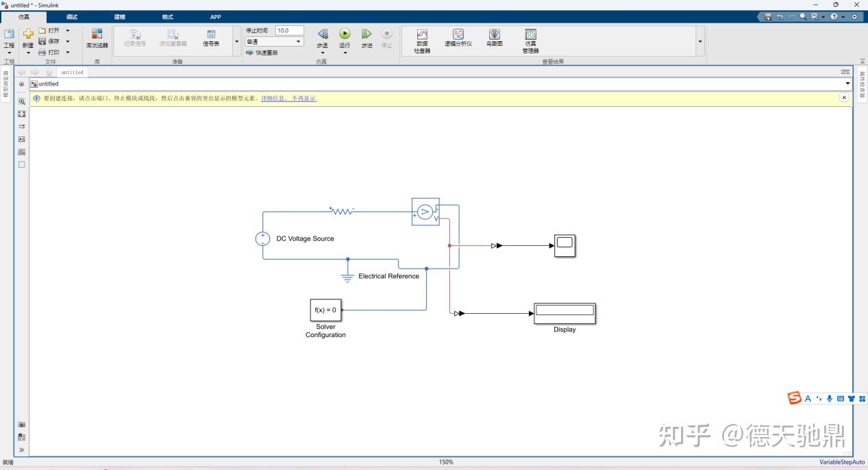The image size is (868, 470).
Task: Expand the 工程 dropdown arrow
Action: tap(9, 53)
